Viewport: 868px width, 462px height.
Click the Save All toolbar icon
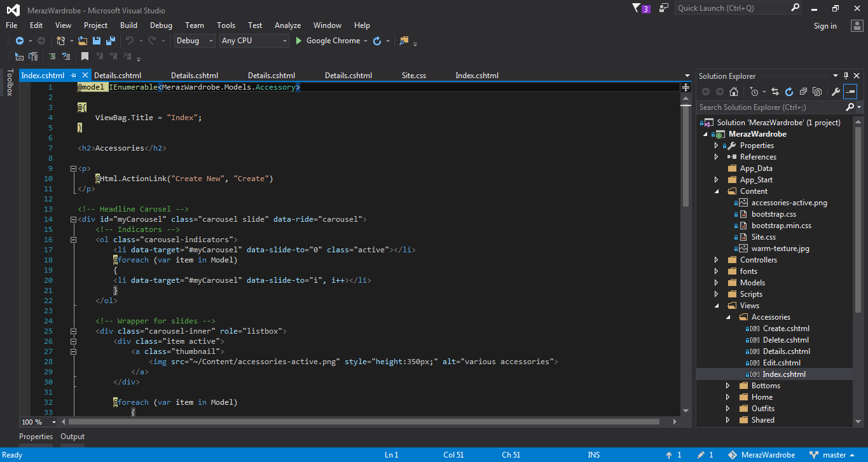click(x=111, y=41)
